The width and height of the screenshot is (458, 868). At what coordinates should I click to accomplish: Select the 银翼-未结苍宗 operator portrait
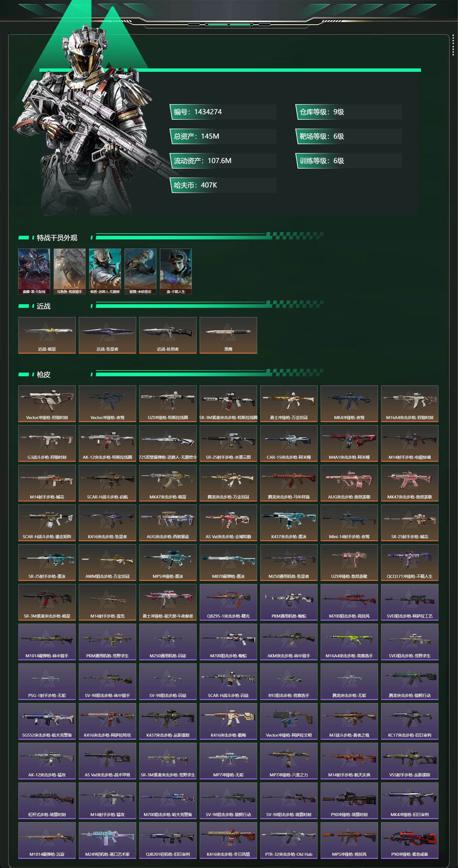[140, 272]
